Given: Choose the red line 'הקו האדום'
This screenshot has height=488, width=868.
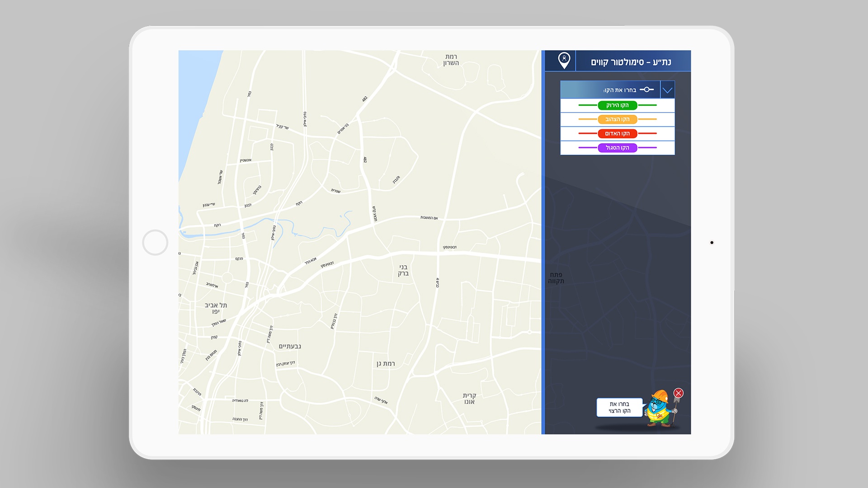Looking at the screenshot, I should (x=617, y=134).
